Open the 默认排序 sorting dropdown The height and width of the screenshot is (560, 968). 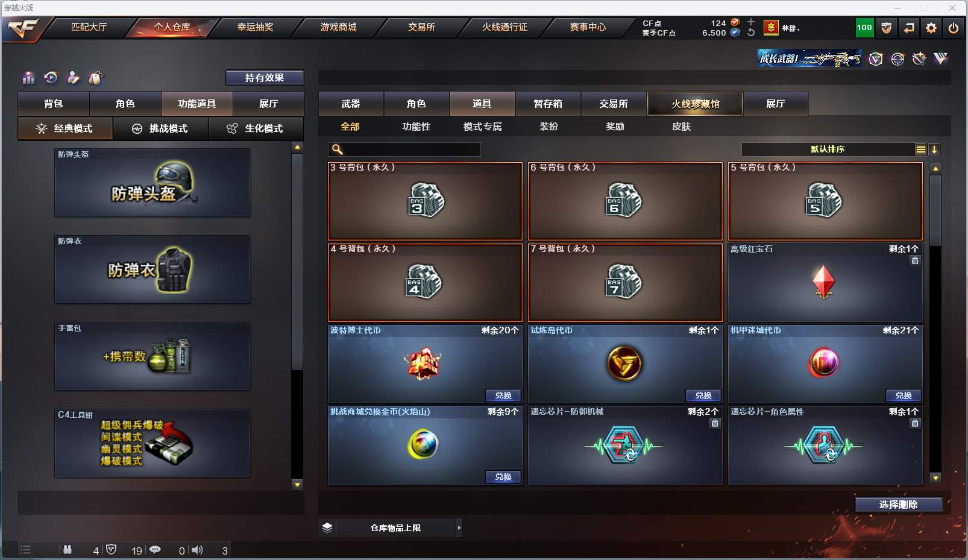point(828,149)
